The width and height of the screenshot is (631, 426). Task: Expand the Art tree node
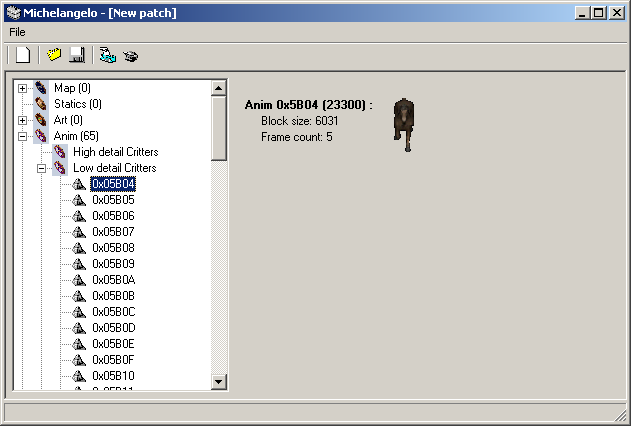pyautogui.click(x=22, y=120)
